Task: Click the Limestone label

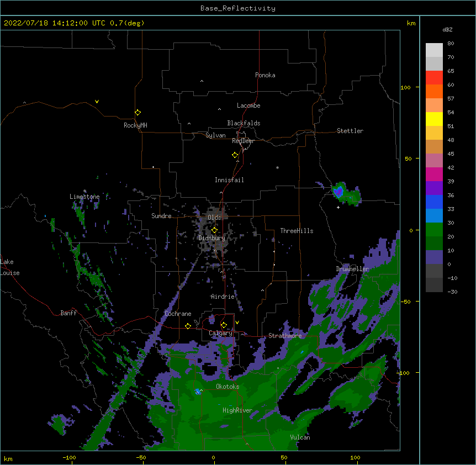Action: pos(84,197)
